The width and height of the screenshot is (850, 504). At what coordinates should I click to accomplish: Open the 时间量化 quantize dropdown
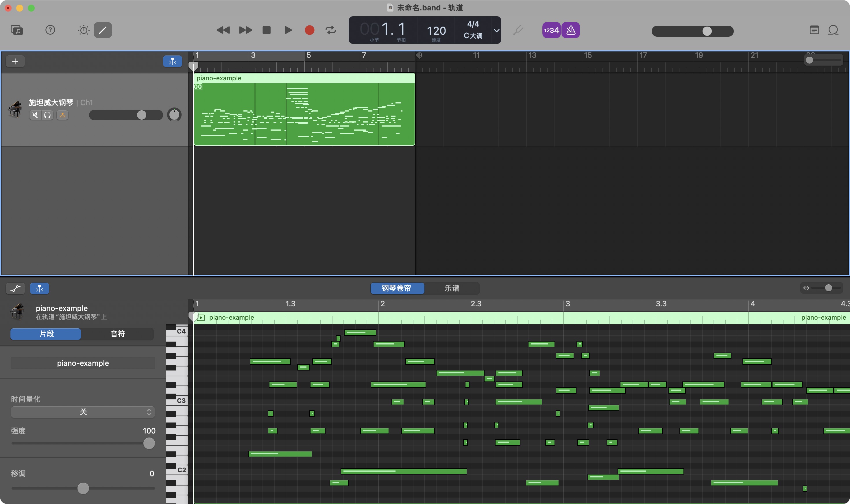pos(83,412)
